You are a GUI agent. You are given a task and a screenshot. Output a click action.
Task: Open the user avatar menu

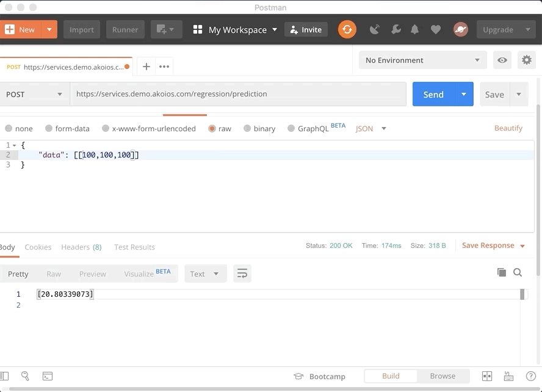(461, 30)
